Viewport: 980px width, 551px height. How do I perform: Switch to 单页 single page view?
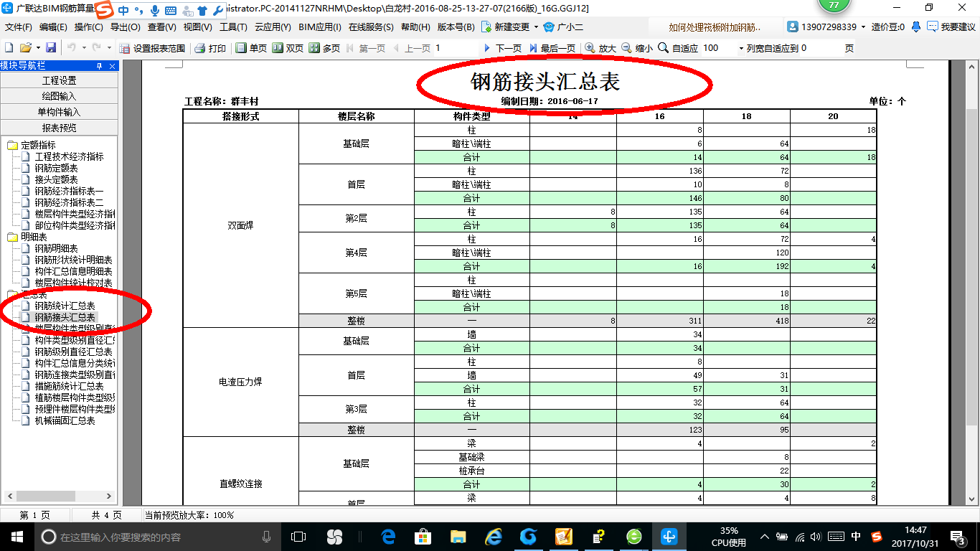coord(252,48)
